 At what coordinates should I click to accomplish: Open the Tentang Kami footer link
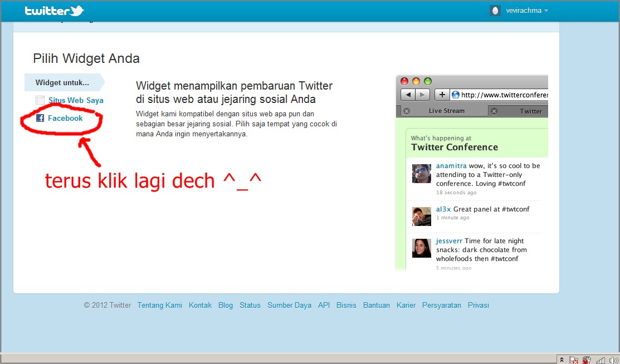[160, 305]
